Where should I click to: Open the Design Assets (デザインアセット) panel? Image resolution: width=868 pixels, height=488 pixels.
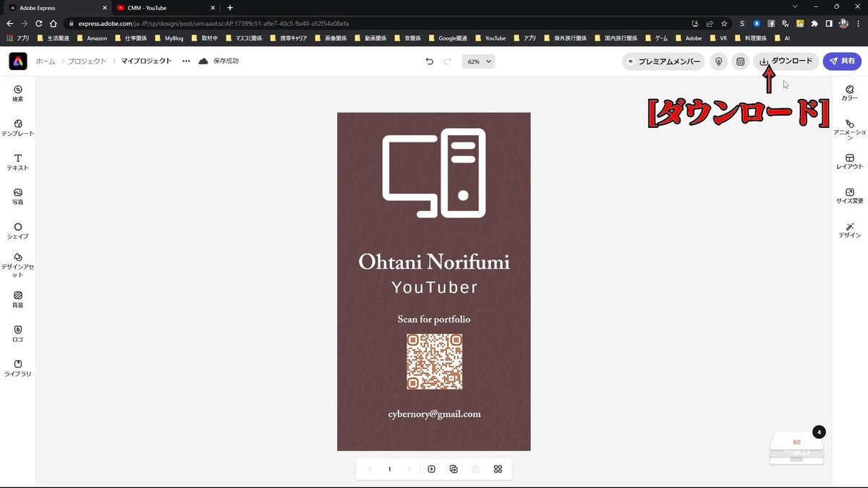pos(18,265)
